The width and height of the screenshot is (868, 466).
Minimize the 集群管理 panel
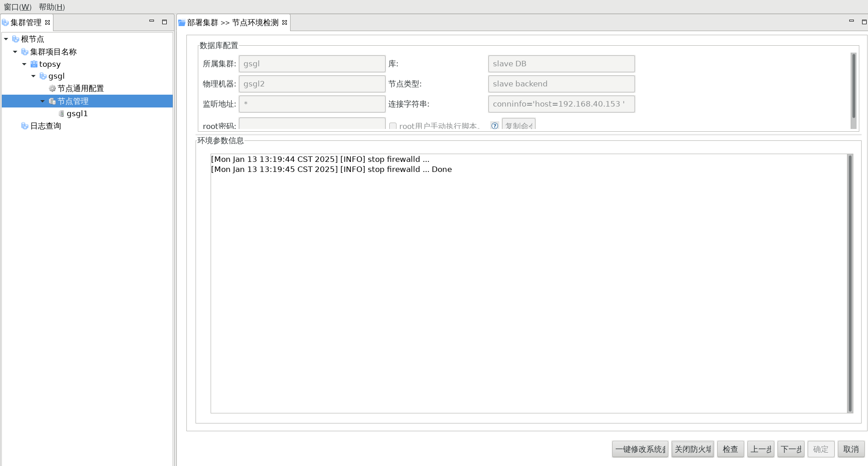tap(152, 21)
